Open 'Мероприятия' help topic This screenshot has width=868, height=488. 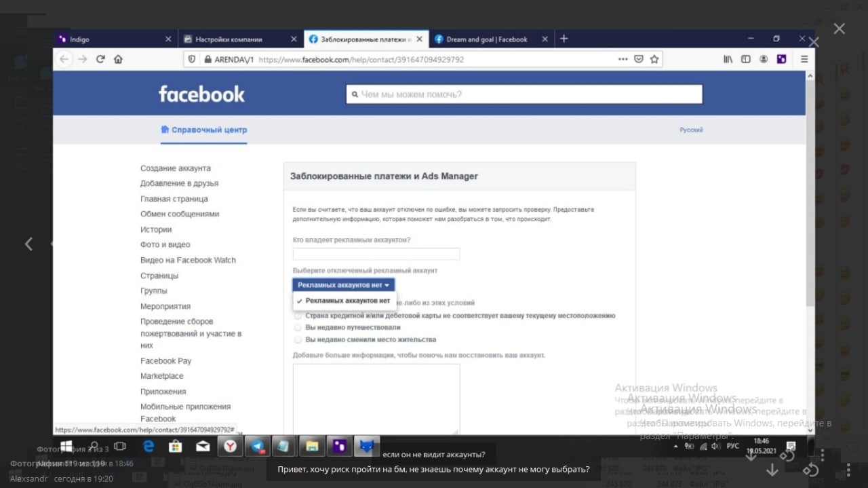(165, 306)
